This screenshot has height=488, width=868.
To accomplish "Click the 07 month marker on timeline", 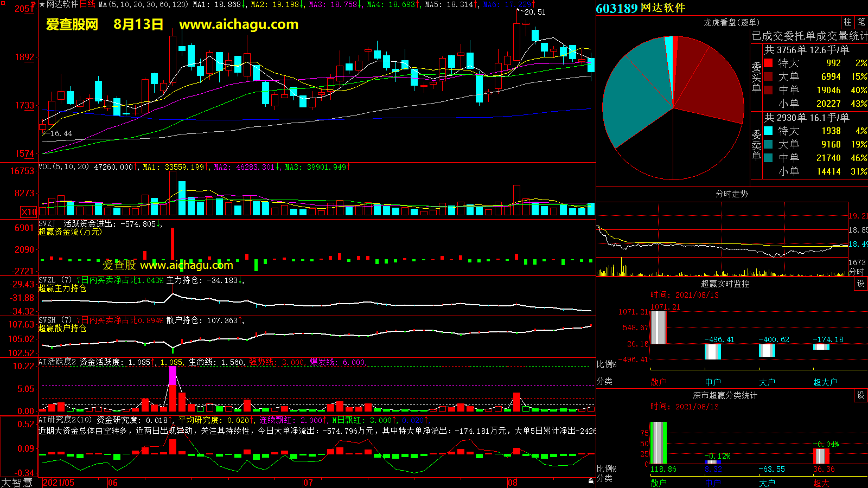I will [308, 483].
